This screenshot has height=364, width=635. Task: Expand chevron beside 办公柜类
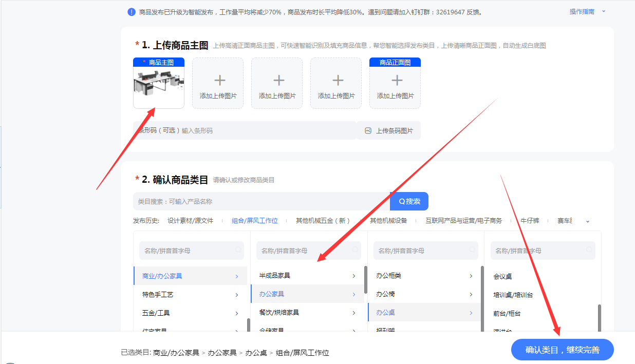coord(471,276)
